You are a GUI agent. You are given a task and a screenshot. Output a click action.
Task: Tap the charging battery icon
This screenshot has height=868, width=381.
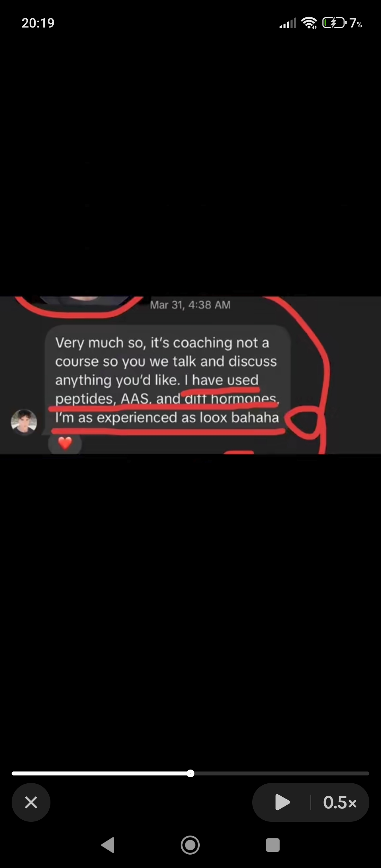coord(334,23)
